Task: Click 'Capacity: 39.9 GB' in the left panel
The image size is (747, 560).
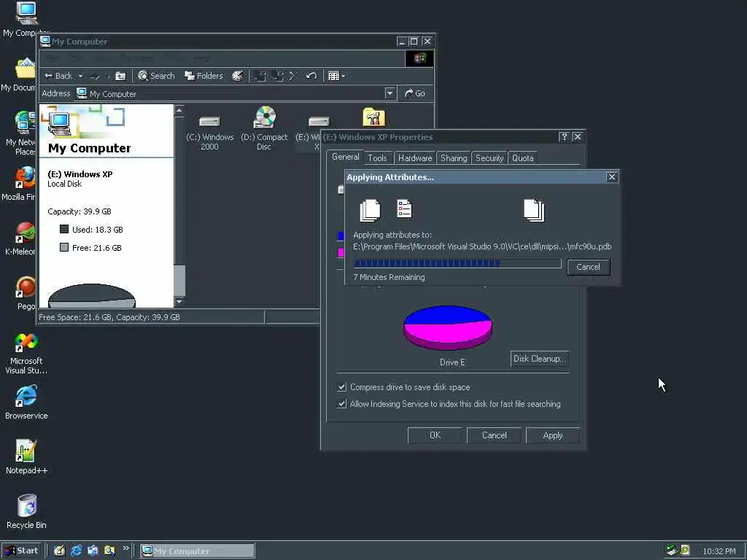Action: [79, 211]
